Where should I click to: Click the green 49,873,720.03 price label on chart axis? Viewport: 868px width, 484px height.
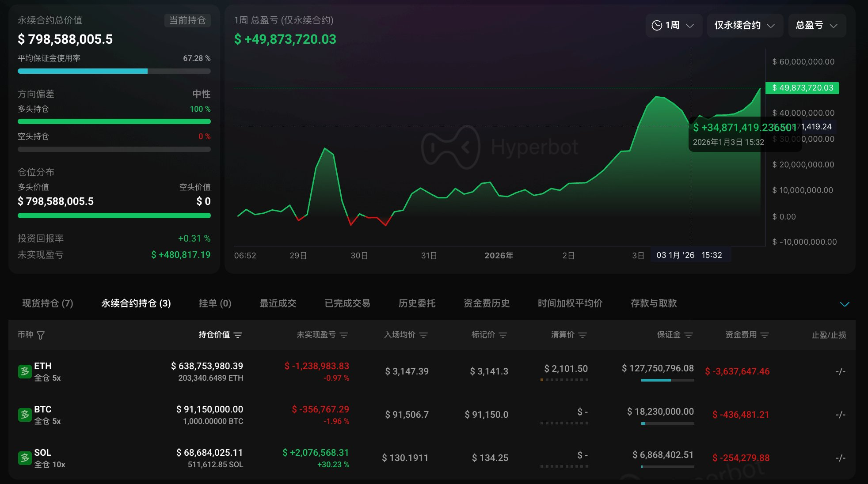point(802,88)
